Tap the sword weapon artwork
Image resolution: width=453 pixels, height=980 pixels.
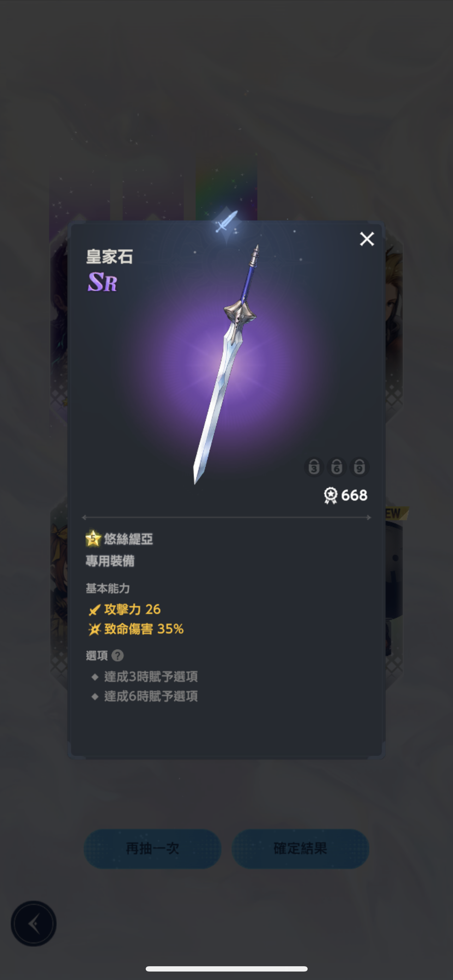click(225, 364)
